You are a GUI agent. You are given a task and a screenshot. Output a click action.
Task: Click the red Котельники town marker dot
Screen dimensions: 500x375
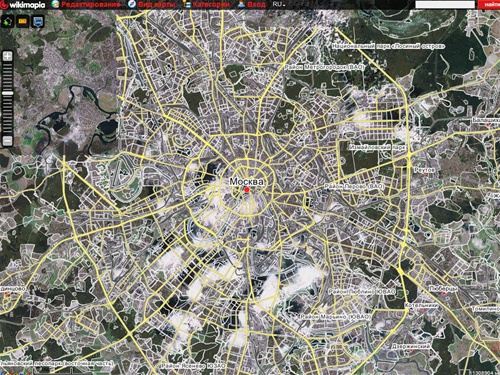point(422,310)
